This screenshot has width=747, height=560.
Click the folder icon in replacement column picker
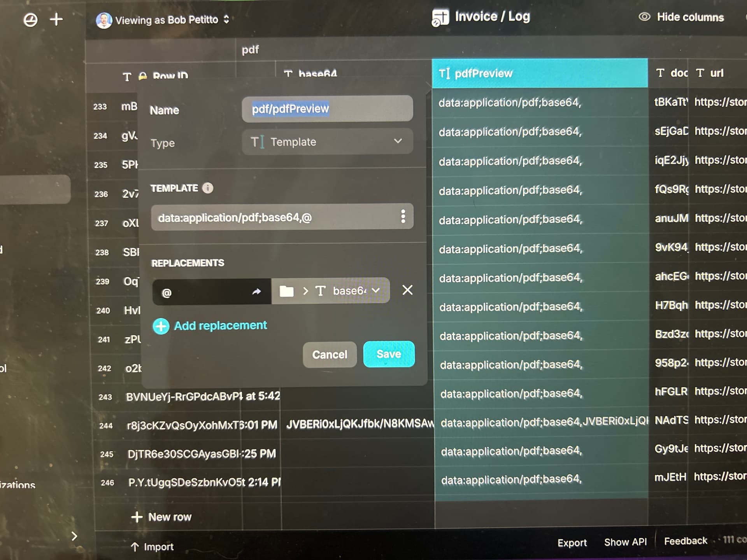(x=287, y=291)
